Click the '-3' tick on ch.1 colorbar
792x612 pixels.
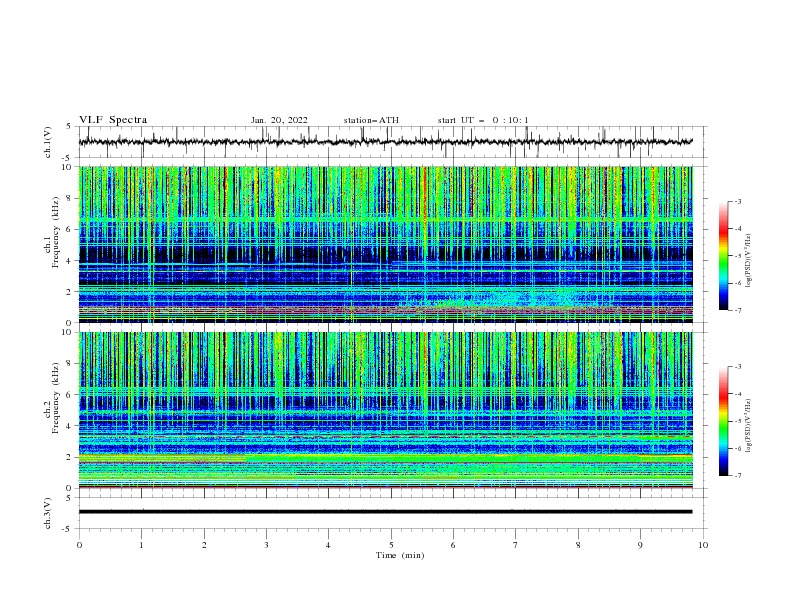coord(737,201)
